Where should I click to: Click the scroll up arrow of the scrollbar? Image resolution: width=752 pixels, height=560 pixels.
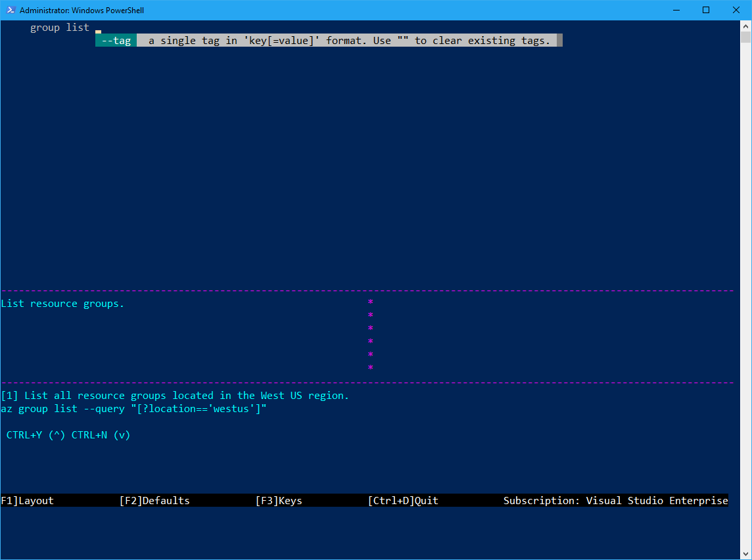click(x=746, y=26)
